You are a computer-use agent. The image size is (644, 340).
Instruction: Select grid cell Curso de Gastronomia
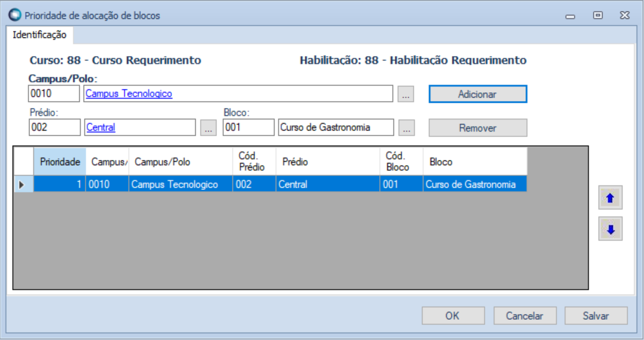pyautogui.click(x=475, y=184)
